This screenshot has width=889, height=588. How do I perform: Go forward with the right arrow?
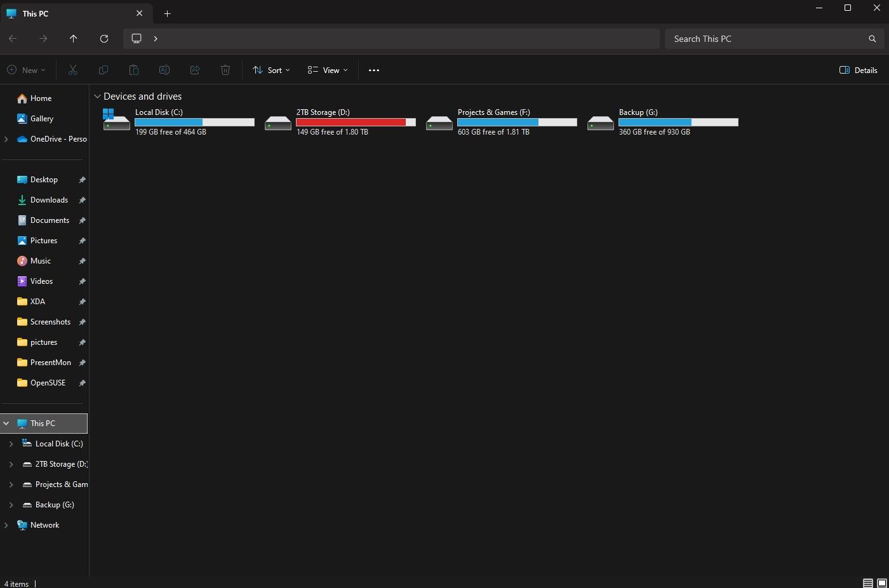coord(43,39)
